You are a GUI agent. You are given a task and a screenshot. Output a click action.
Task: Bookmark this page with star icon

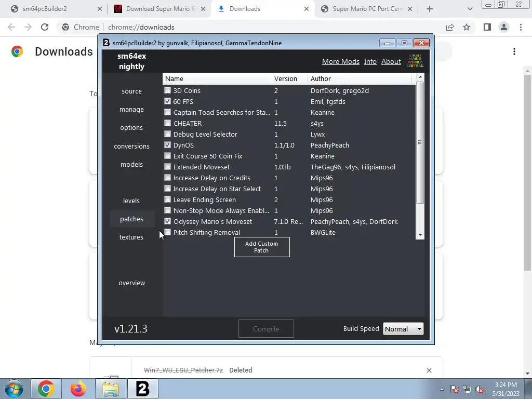point(467,27)
